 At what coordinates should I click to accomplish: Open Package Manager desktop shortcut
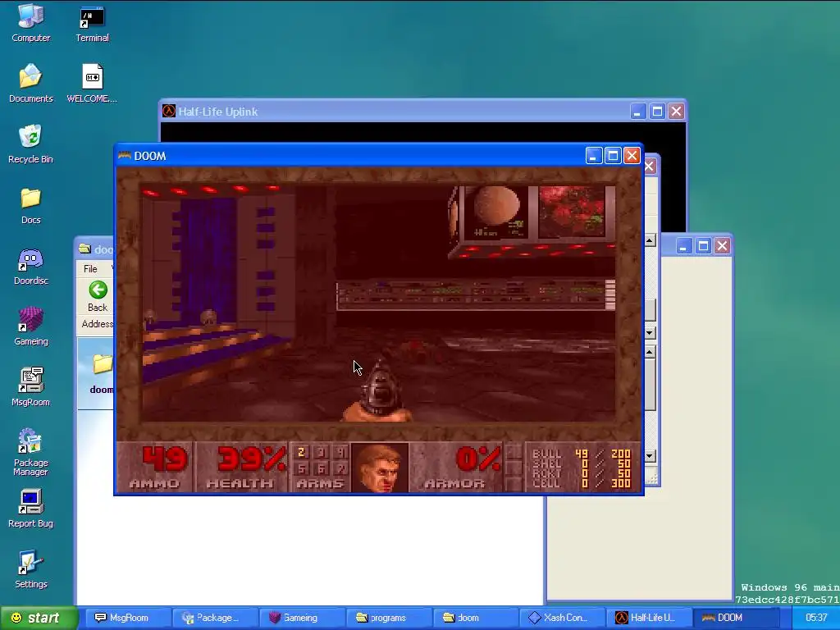click(30, 452)
